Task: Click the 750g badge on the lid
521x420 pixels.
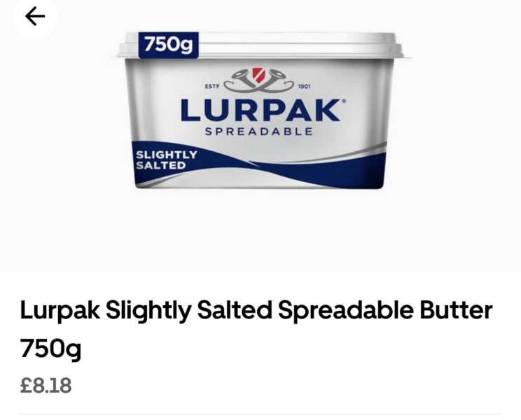Action: 169,45
